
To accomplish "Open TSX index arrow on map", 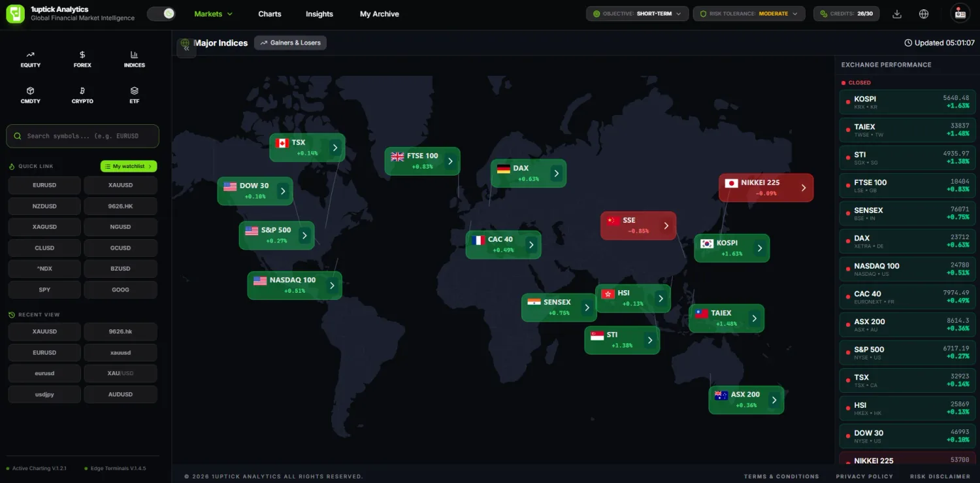I will [x=335, y=148].
